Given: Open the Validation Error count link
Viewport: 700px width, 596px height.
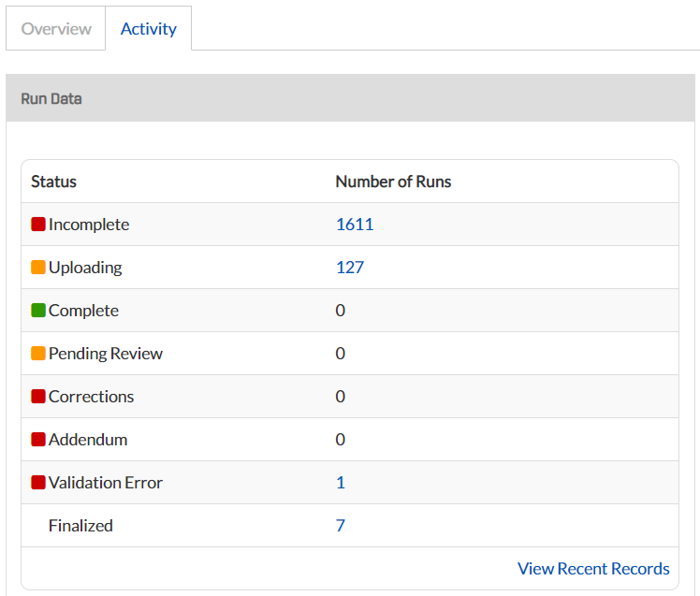Looking at the screenshot, I should point(341,483).
